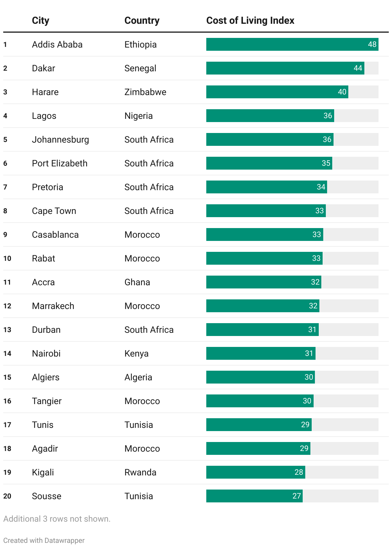
Task: Select Algeria in the Algiers row
Action: click(138, 377)
